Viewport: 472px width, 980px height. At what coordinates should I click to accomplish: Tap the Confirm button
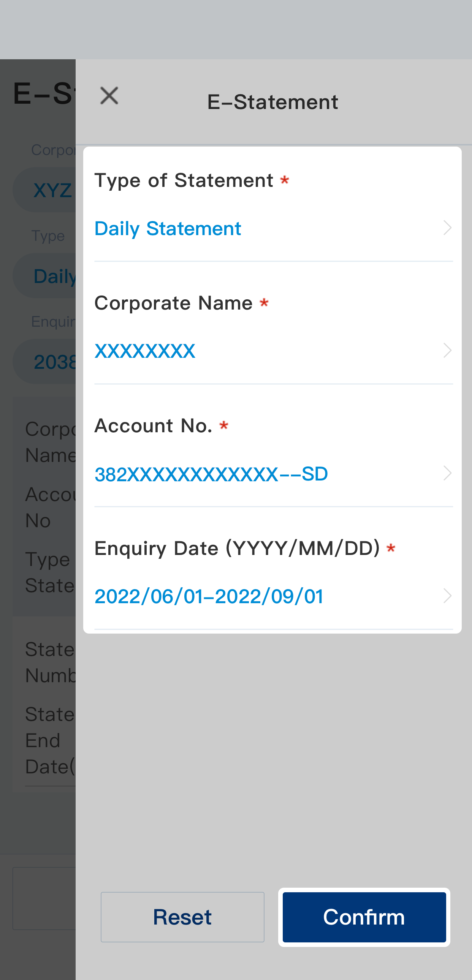pos(364,917)
